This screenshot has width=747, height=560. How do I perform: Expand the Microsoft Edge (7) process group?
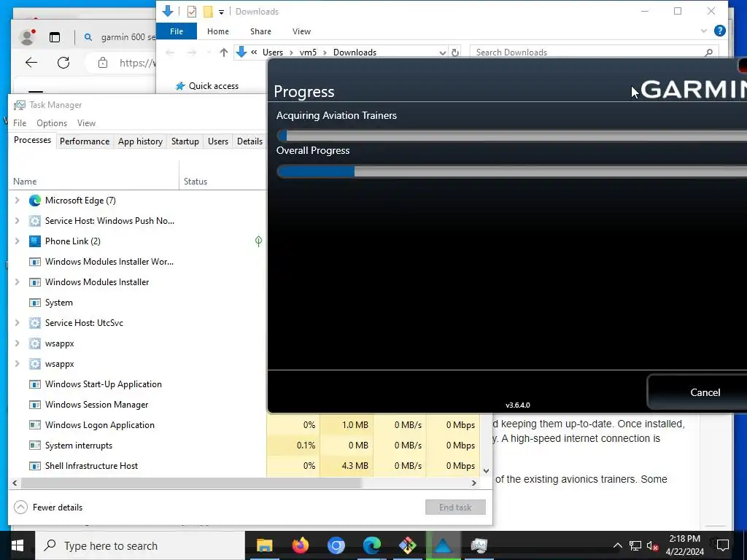tap(18, 201)
